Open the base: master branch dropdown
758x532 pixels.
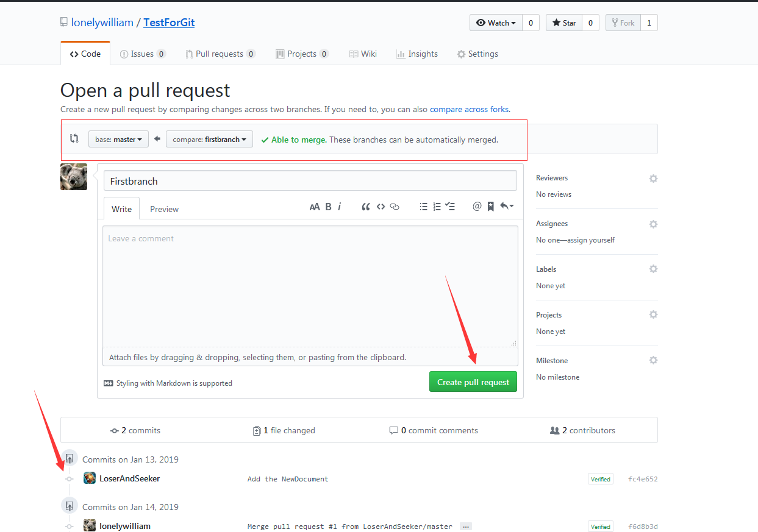(118, 140)
